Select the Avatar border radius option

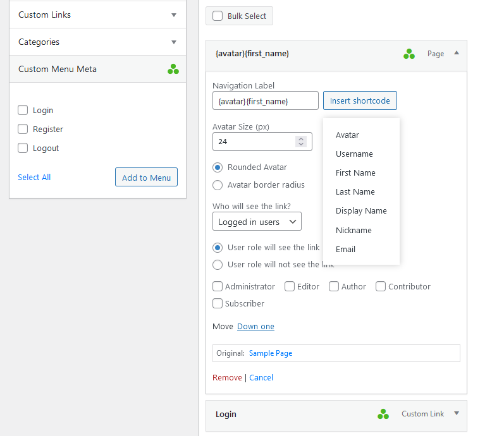pos(218,185)
